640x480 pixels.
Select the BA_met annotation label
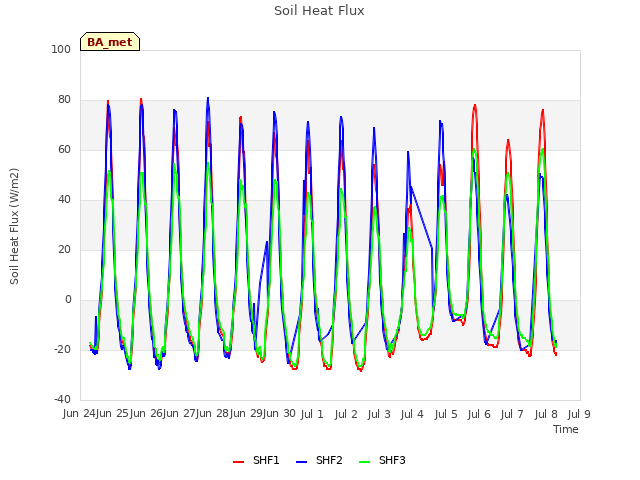[x=110, y=42]
